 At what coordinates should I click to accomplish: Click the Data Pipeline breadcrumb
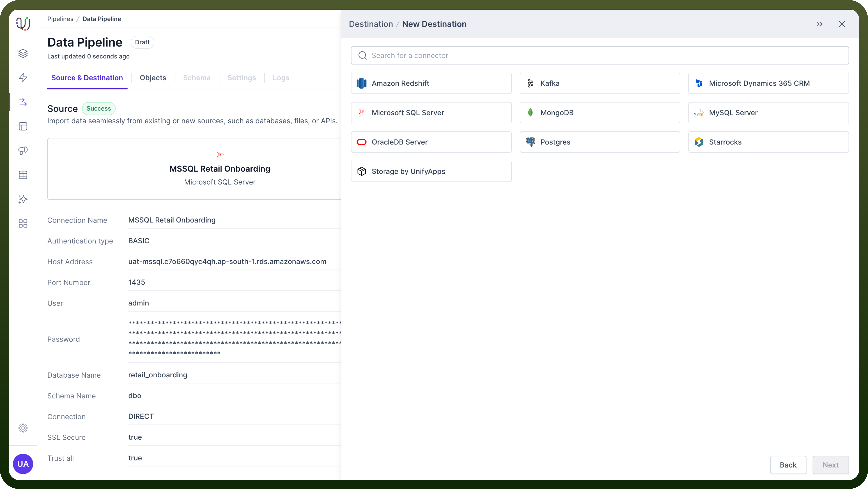(x=102, y=19)
